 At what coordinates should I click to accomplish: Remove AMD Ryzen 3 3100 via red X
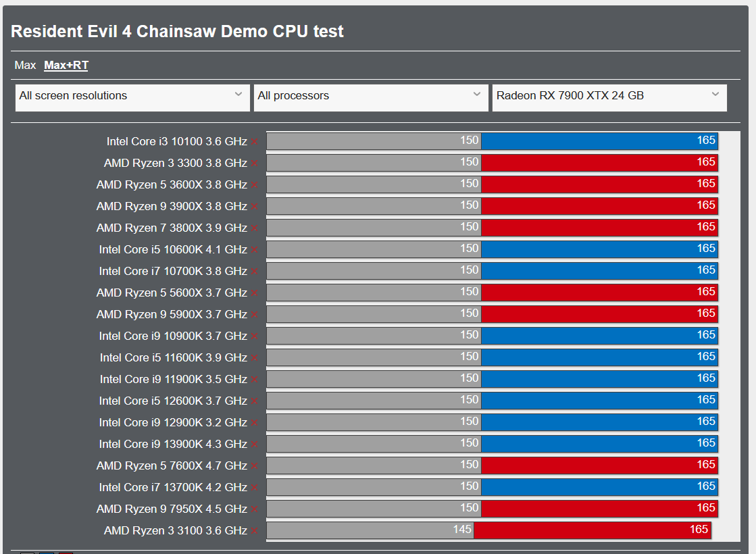point(254,531)
